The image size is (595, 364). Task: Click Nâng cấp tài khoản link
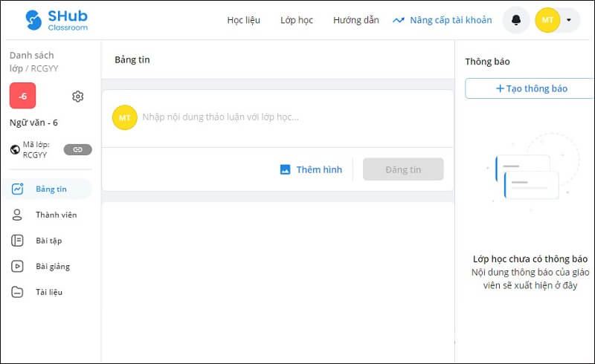click(x=450, y=20)
